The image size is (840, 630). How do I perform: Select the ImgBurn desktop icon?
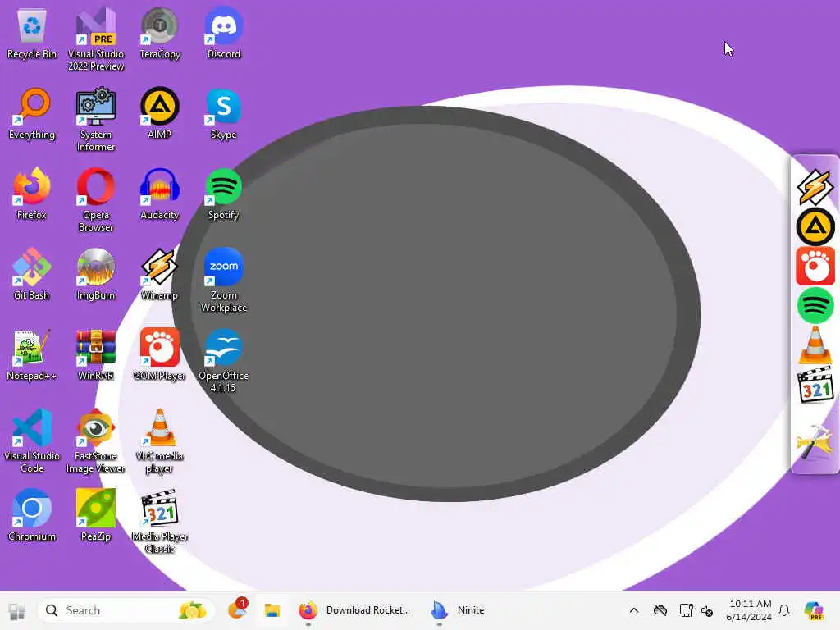(96, 274)
